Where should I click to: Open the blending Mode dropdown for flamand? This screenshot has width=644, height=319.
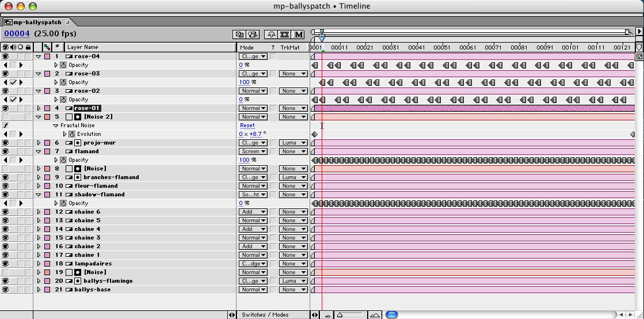point(253,151)
